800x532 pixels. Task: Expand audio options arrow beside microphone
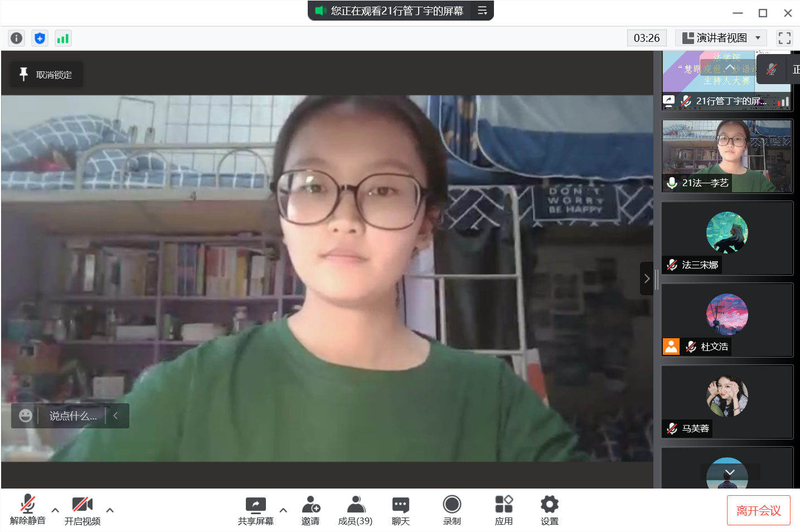[x=55, y=510]
